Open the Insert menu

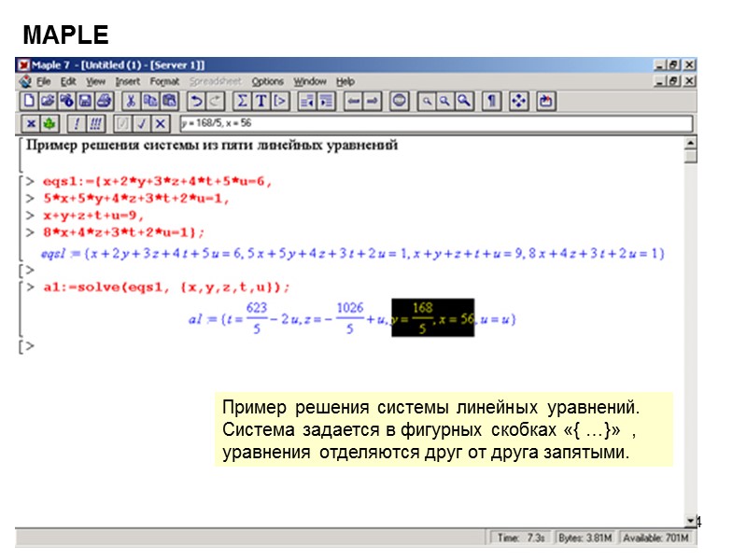[x=128, y=81]
